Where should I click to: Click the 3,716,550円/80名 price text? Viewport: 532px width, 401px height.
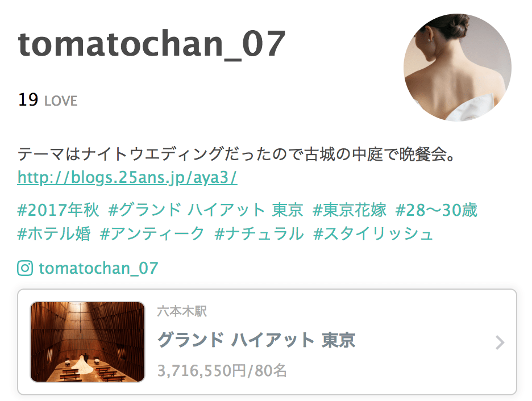(x=222, y=370)
